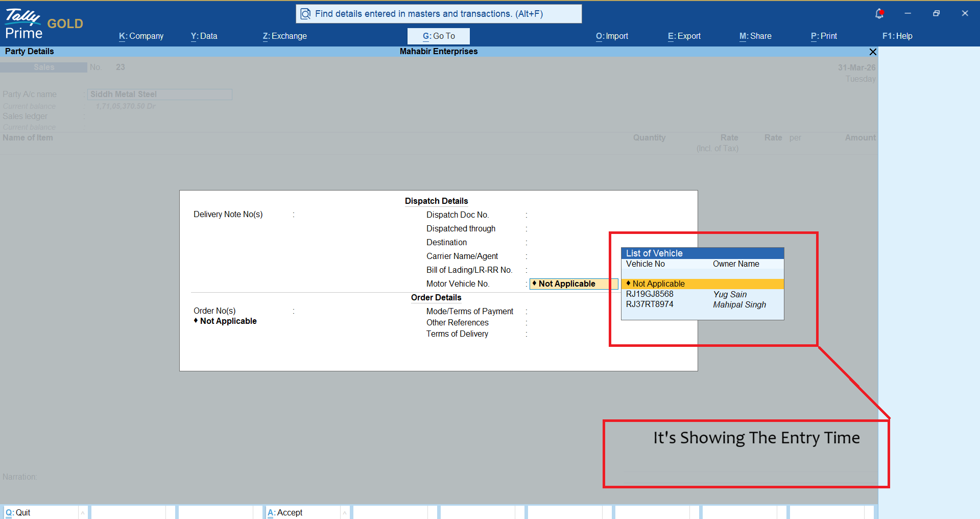Image resolution: width=980 pixels, height=519 pixels.
Task: Click the Mode/Terms of Payment label
Action: click(x=470, y=312)
